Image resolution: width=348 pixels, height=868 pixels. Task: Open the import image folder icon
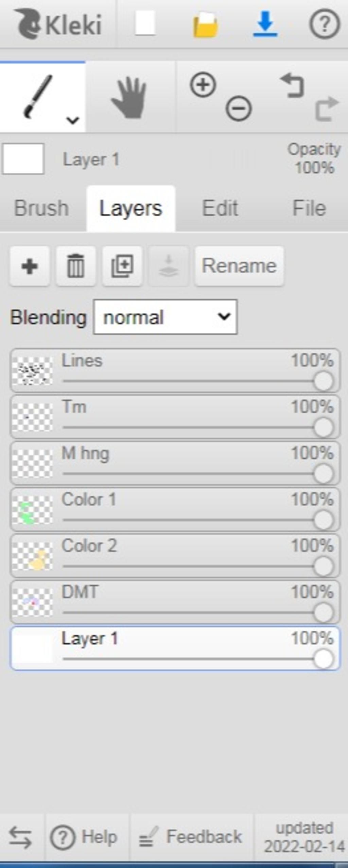pyautogui.click(x=205, y=24)
